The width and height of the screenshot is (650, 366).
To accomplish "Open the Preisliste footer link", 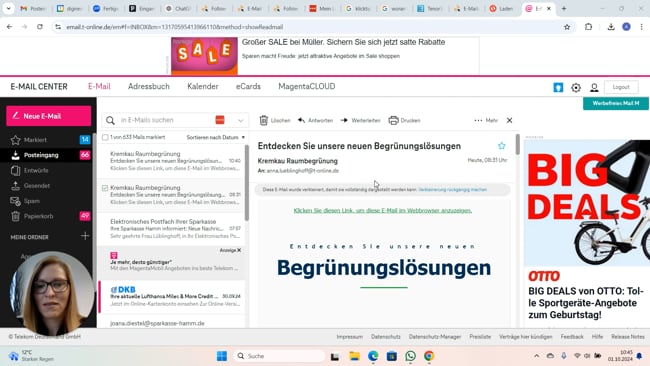I will click(480, 337).
